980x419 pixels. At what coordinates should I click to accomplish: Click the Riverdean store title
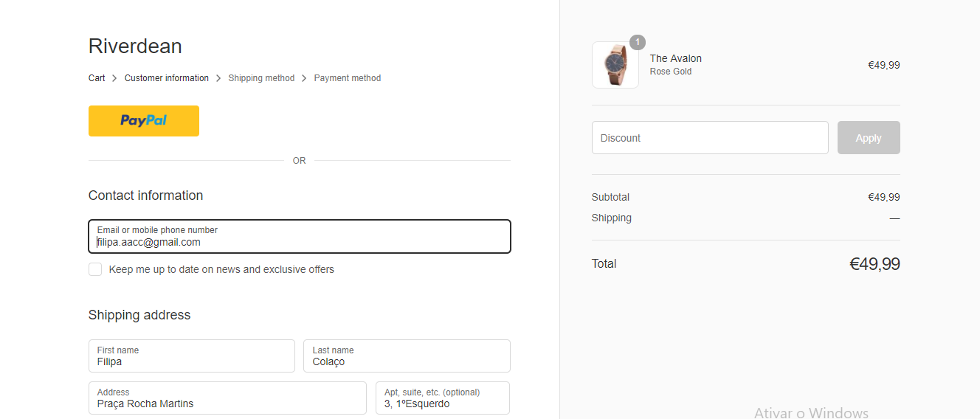[135, 46]
